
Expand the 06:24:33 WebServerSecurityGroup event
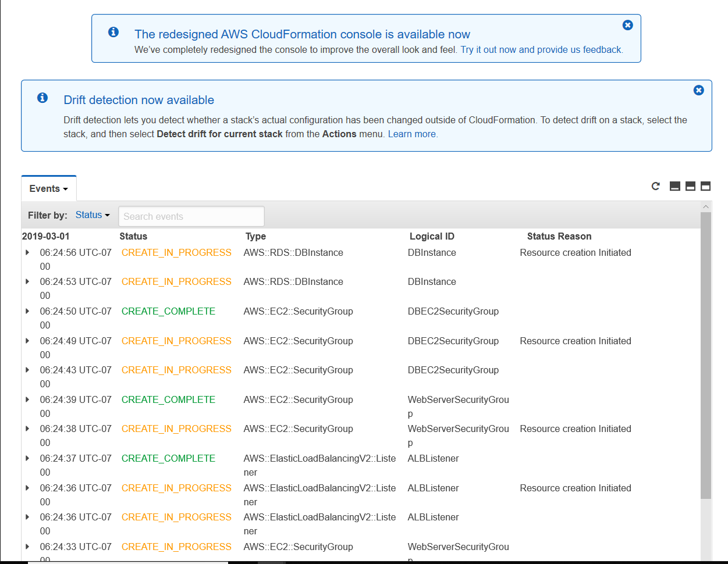(27, 547)
